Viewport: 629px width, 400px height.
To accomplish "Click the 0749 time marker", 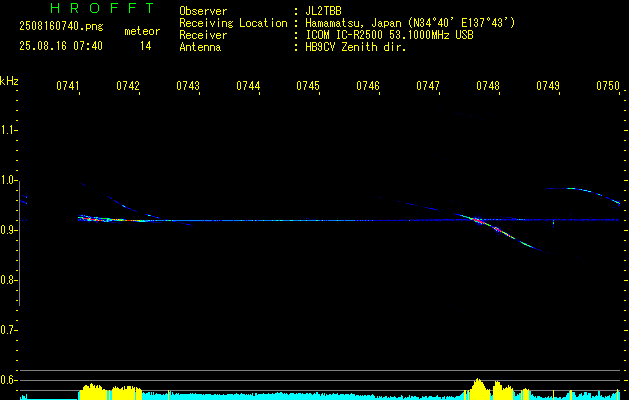I will pyautogui.click(x=548, y=86).
